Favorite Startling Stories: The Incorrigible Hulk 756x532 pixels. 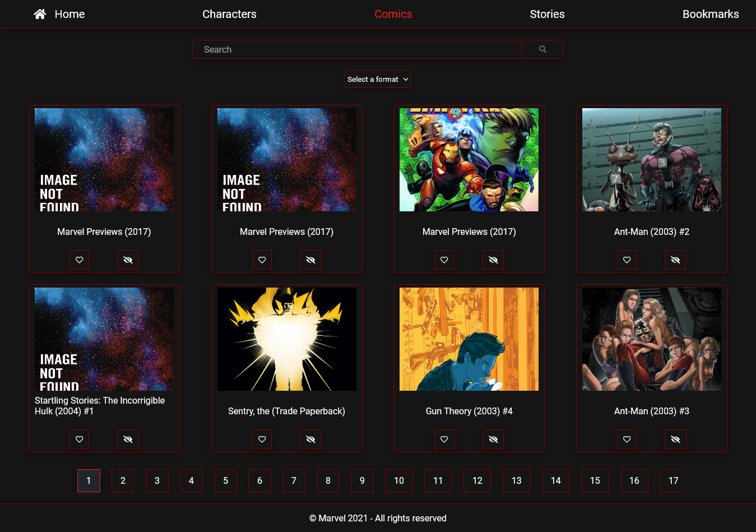point(79,439)
